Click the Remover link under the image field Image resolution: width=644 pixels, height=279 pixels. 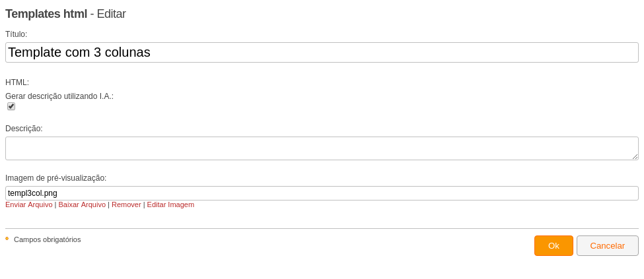point(126,204)
